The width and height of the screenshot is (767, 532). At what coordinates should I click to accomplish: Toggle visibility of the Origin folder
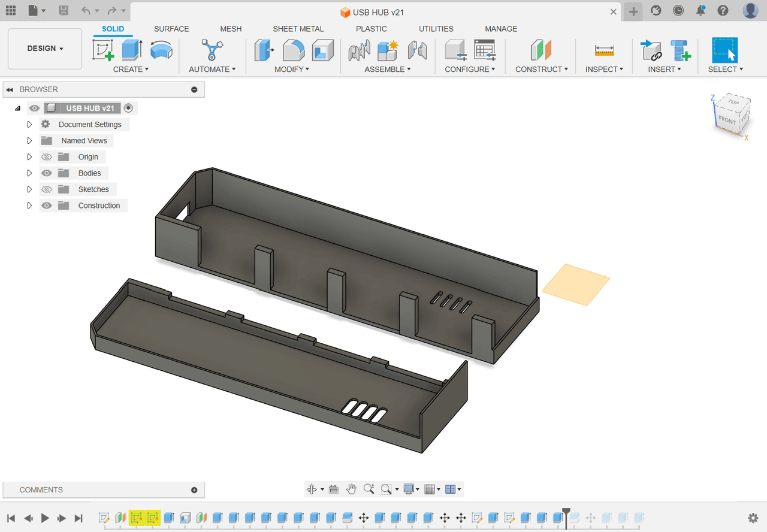[47, 157]
